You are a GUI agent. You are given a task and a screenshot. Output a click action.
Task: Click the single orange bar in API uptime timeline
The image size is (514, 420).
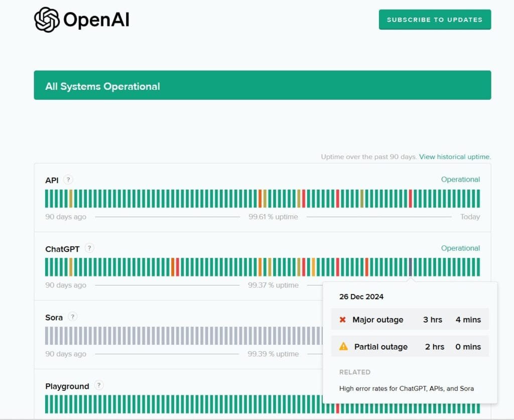click(260, 199)
